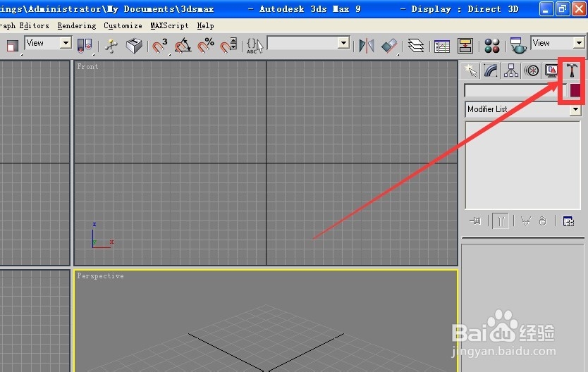Switch to the Create panel tab
This screenshot has height=372, width=588.
coord(471,70)
